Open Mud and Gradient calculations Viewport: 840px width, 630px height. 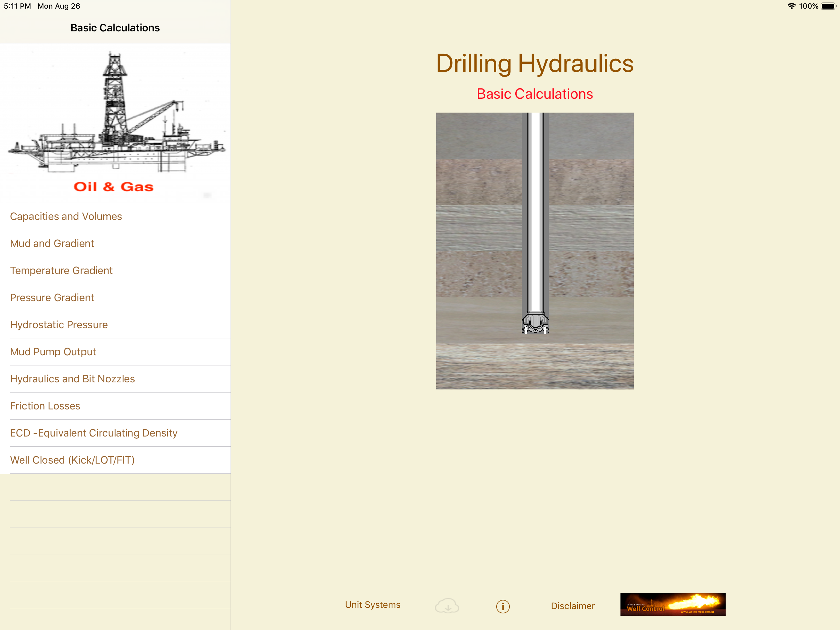click(x=52, y=243)
